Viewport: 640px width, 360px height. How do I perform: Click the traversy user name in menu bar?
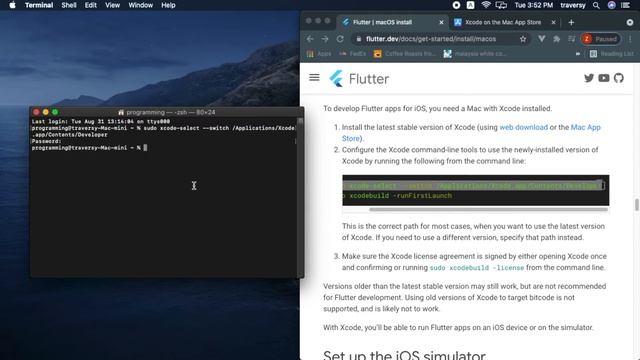pos(573,5)
